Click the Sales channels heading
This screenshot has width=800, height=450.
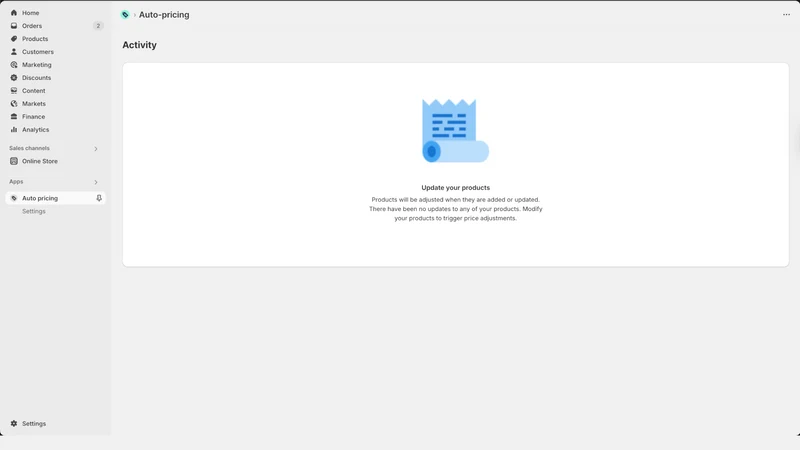pyautogui.click(x=29, y=148)
